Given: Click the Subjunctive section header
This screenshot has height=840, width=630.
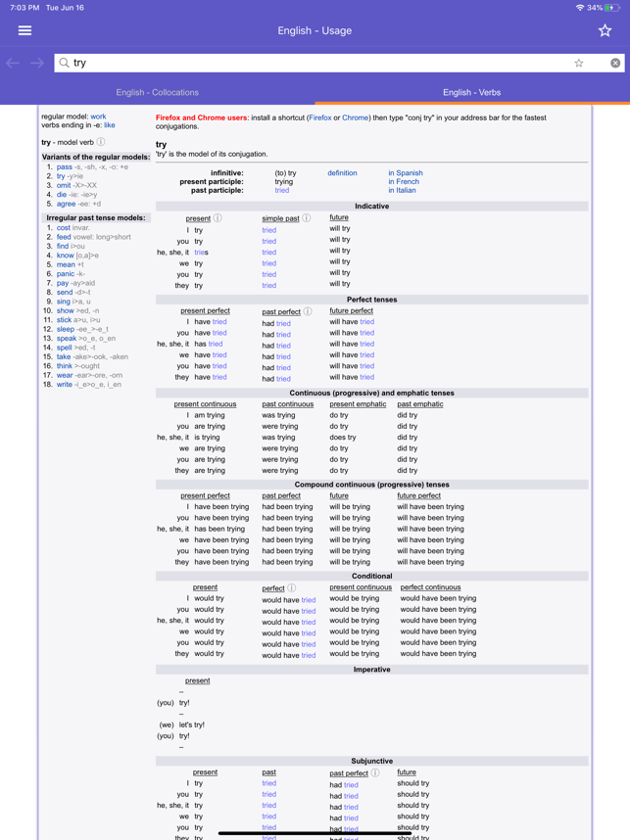Looking at the screenshot, I should click(371, 761).
